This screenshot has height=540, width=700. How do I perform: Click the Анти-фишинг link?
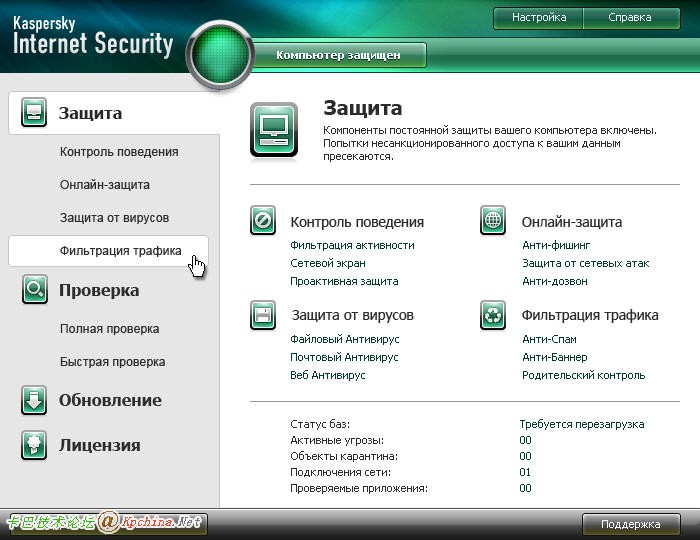point(556,245)
